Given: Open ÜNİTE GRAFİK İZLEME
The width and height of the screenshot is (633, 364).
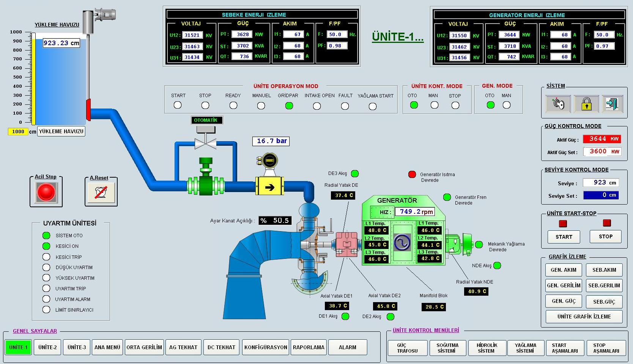Looking at the screenshot, I should pos(584,317).
